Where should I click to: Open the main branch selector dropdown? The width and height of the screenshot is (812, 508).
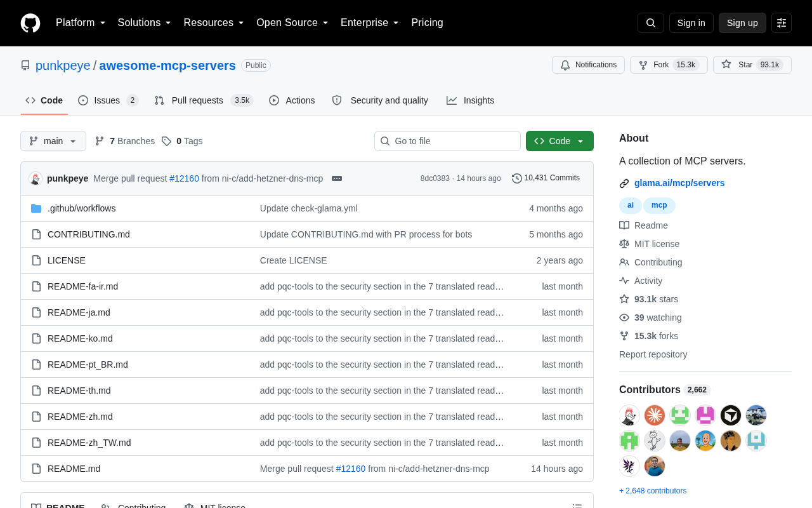[53, 141]
